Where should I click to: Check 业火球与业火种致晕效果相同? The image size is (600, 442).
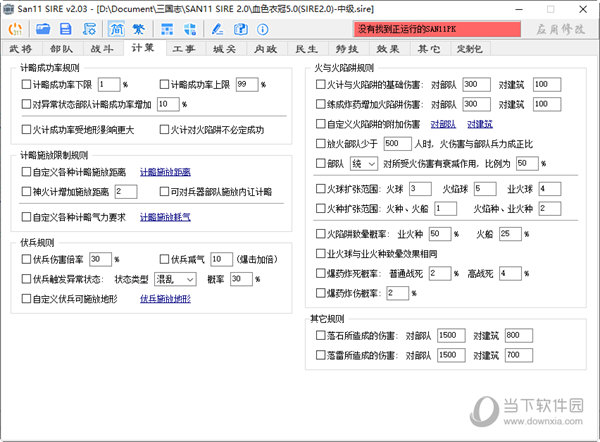[320, 253]
